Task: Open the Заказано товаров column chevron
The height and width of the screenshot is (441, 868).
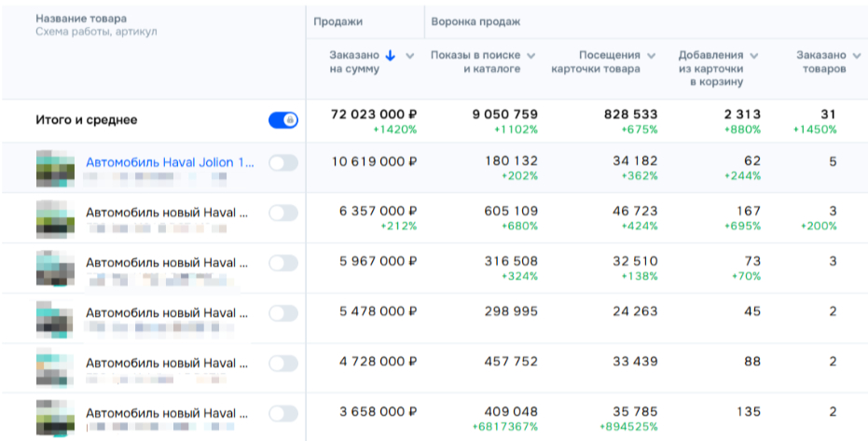Action: (857, 56)
